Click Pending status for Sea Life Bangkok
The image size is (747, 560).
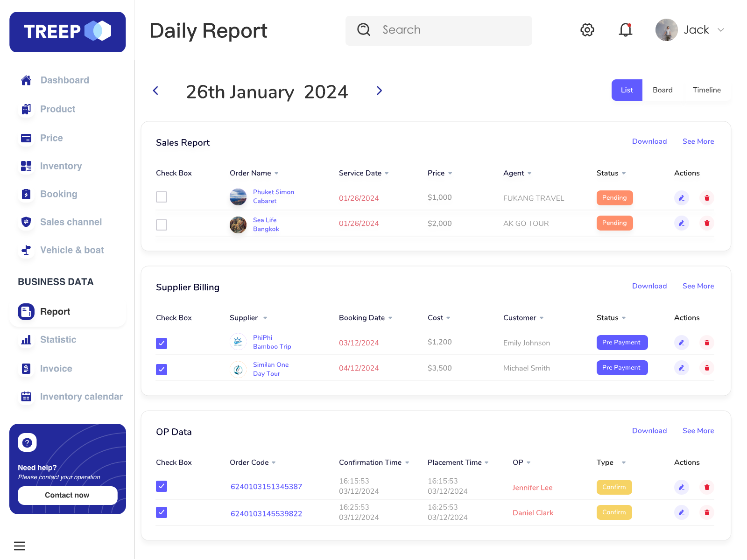(614, 223)
